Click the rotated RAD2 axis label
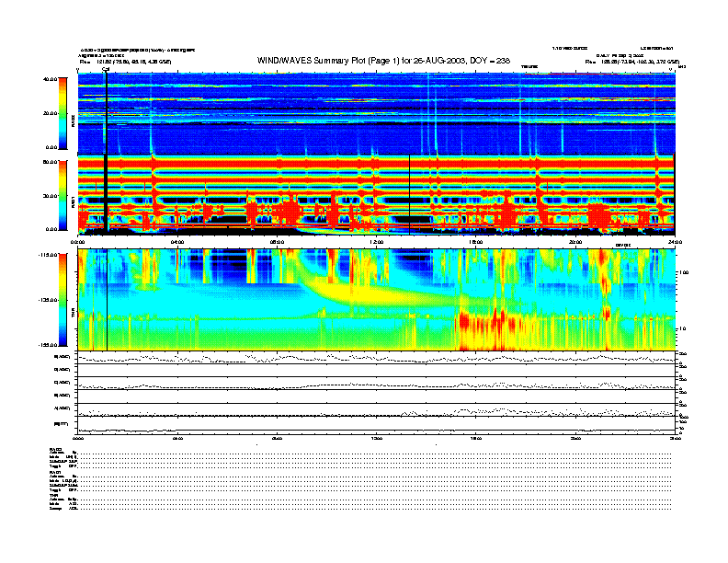 tap(73, 121)
